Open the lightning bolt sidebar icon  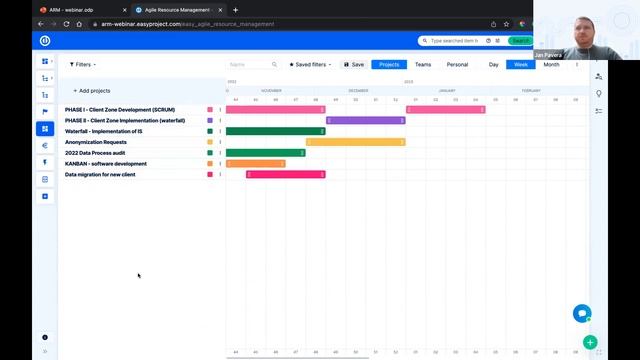[x=45, y=162]
